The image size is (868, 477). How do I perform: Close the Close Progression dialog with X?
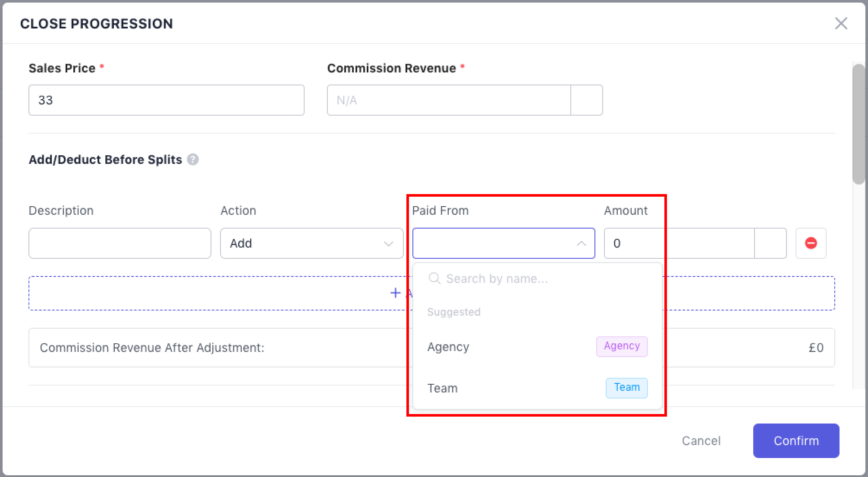click(841, 23)
